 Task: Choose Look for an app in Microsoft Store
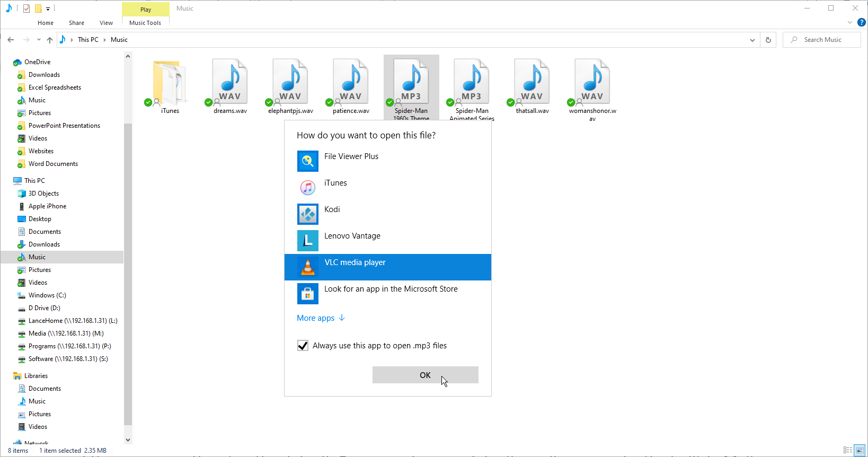tap(388, 294)
